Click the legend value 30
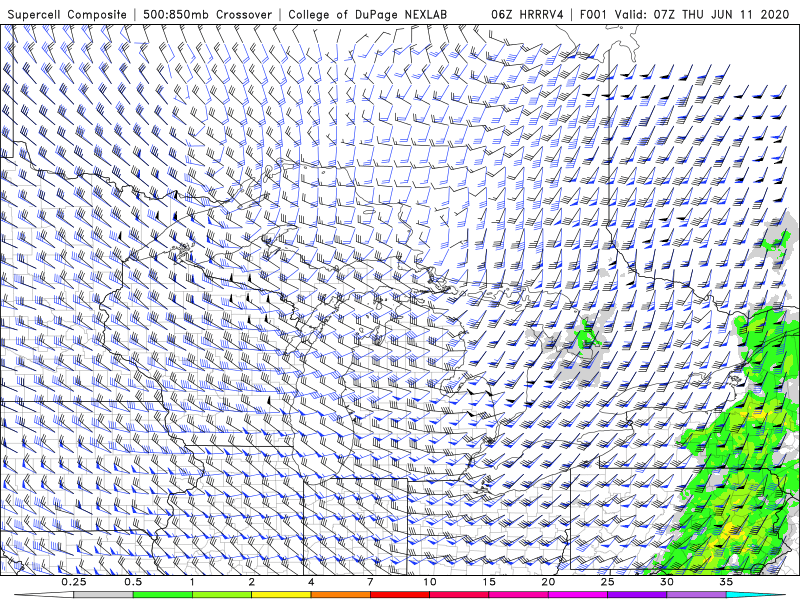This screenshot has width=800, height=600. click(x=666, y=582)
